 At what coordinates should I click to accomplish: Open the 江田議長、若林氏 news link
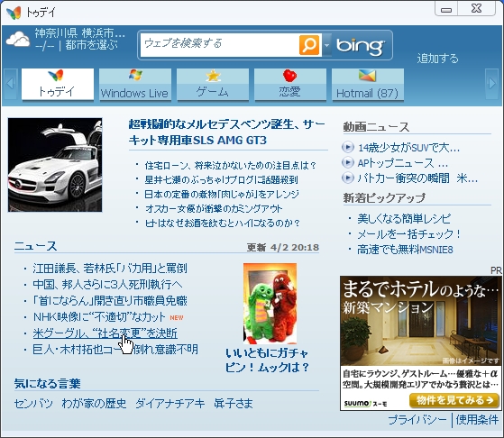click(110, 268)
